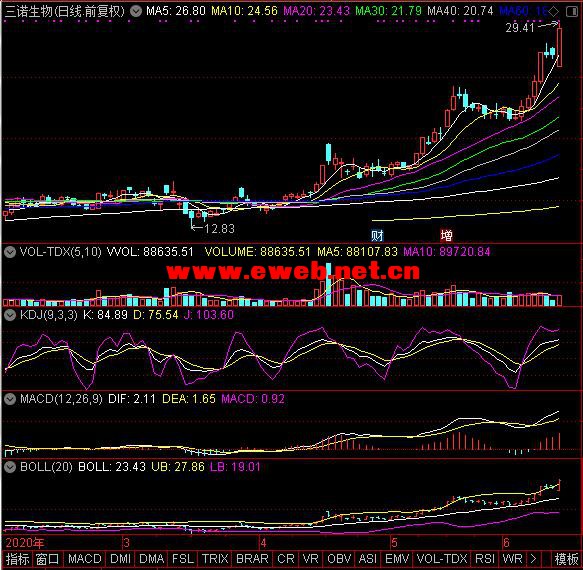Click the panel rectangle icon at top right
This screenshot has height=570, width=583.
pyautogui.click(x=571, y=12)
